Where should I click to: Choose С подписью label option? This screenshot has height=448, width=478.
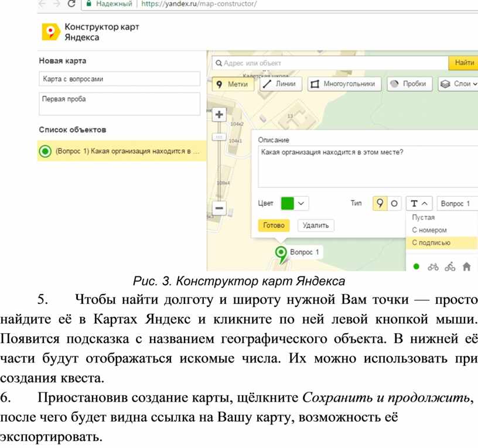click(442, 243)
